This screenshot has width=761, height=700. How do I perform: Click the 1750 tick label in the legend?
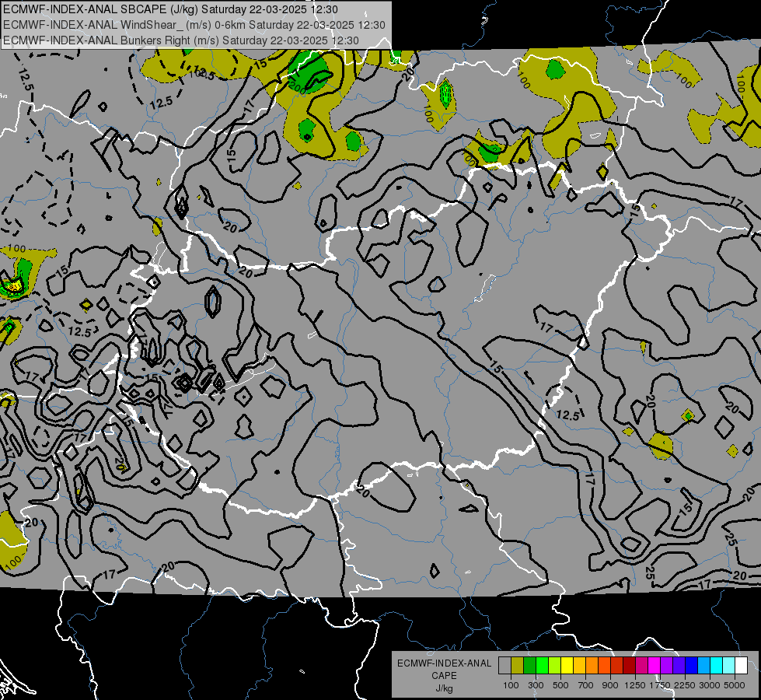coord(660,685)
